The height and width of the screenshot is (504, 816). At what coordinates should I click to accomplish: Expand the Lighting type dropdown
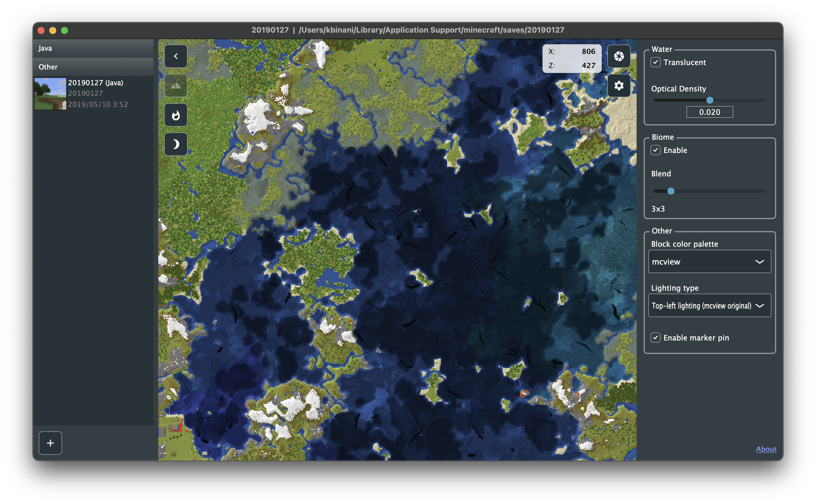[709, 306]
